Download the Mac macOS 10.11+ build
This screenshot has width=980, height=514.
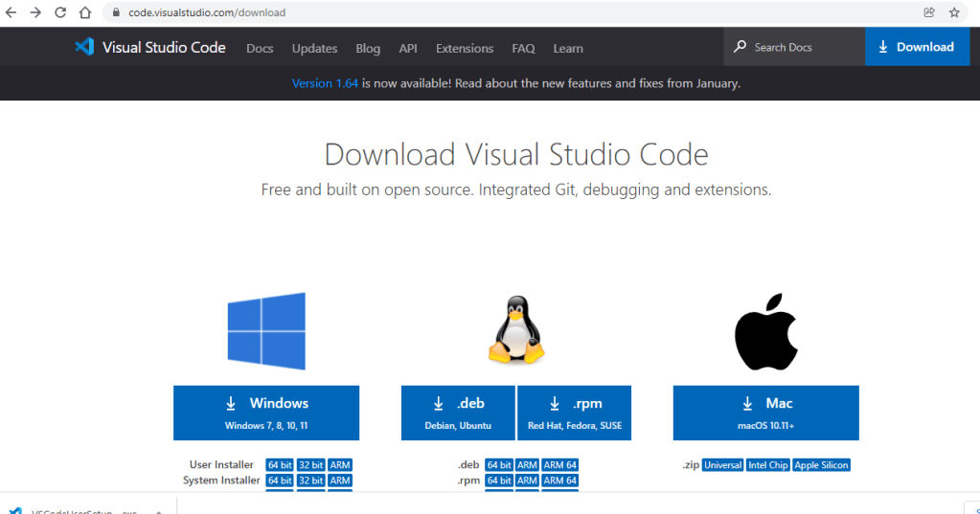765,413
